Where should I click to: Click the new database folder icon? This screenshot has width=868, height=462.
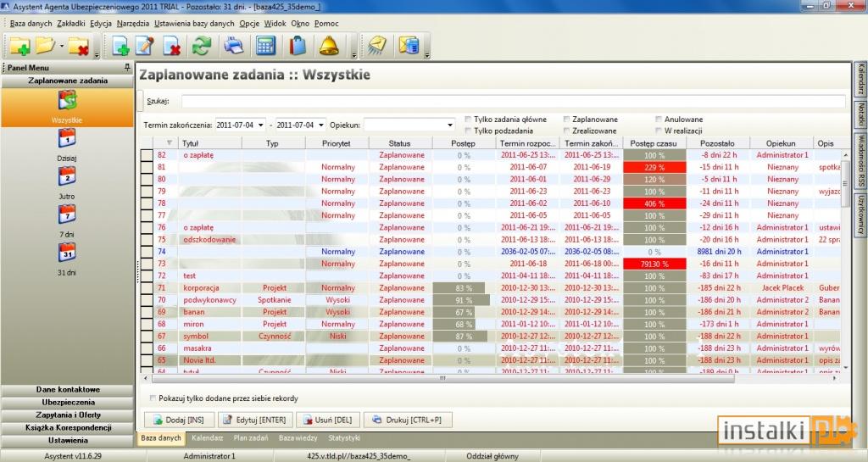(20, 47)
